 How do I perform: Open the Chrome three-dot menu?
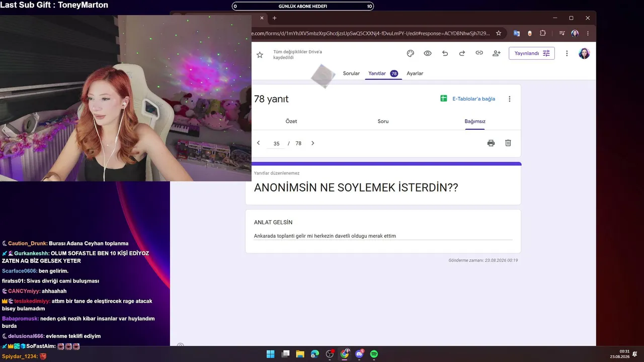588,33
